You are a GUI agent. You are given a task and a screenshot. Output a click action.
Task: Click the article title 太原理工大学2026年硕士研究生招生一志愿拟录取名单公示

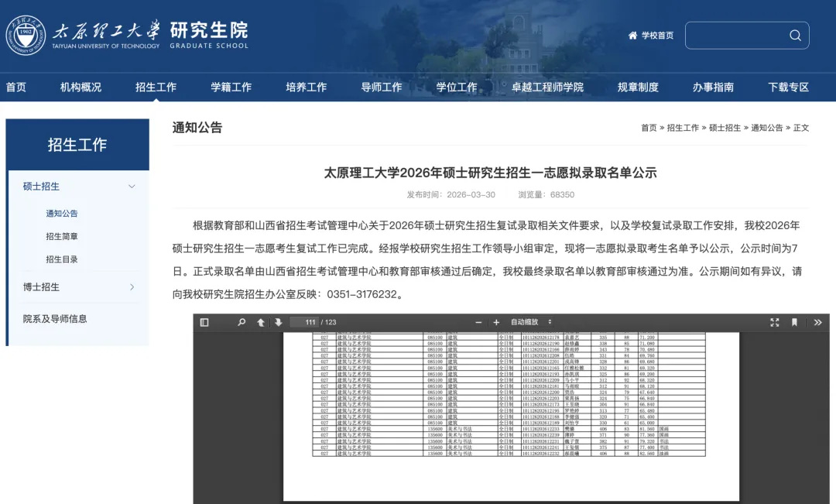(x=491, y=173)
